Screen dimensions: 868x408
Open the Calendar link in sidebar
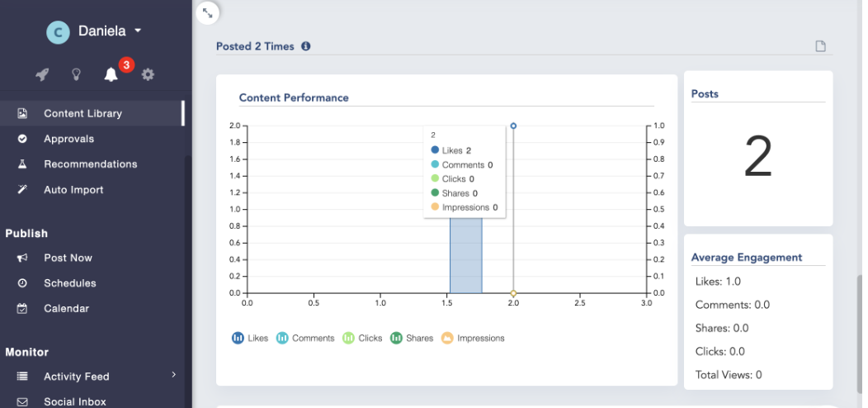(x=66, y=308)
